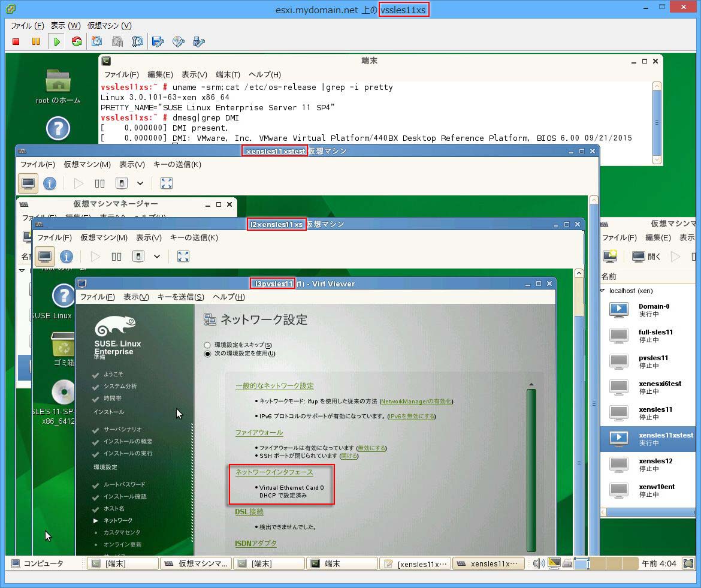Open 仮想マシン(M) menu in l2xensles11xs window
Screen dimensions: 701x588
pos(104,237)
